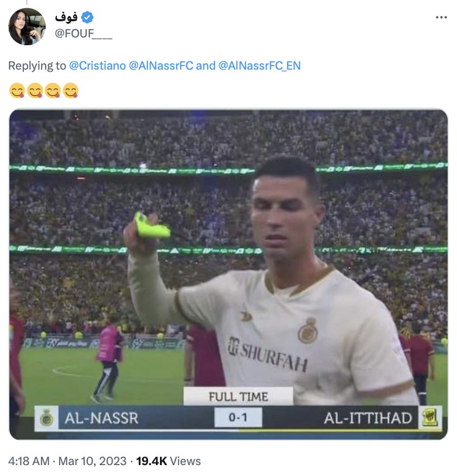Open the tweet's ellipsis options menu
Viewport: 457px width, 476px height.
(440, 18)
